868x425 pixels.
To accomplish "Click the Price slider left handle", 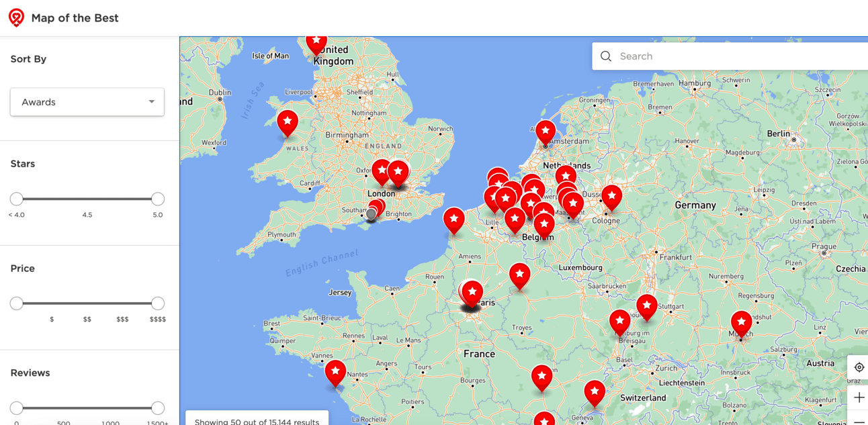I will (17, 303).
